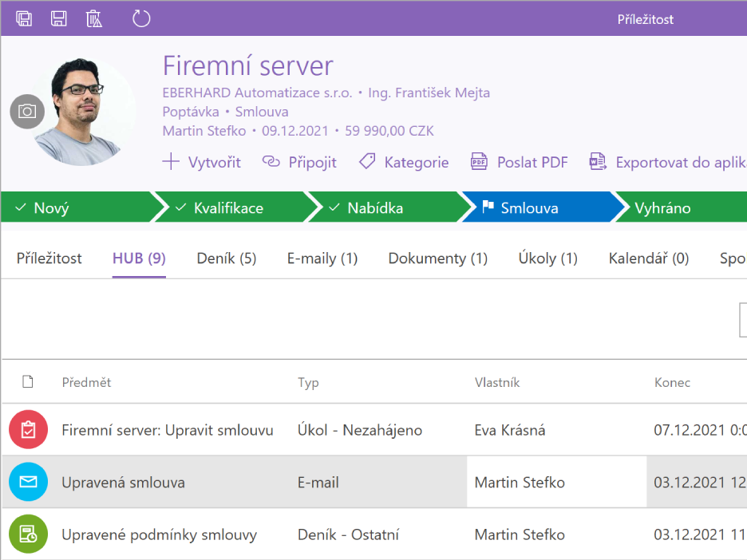747x560 pixels.
Task: Open the Úkoly (1) tab
Action: pyautogui.click(x=547, y=258)
